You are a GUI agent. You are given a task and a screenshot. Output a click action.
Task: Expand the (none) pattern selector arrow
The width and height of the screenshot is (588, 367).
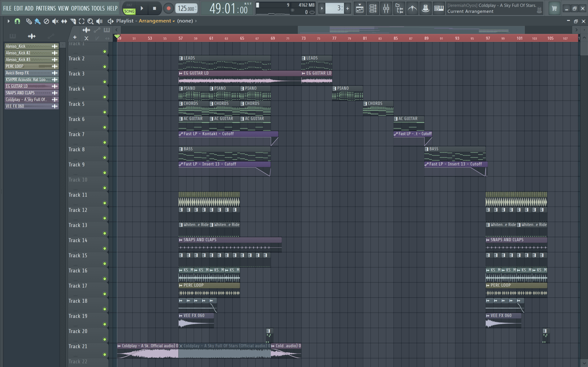point(196,21)
